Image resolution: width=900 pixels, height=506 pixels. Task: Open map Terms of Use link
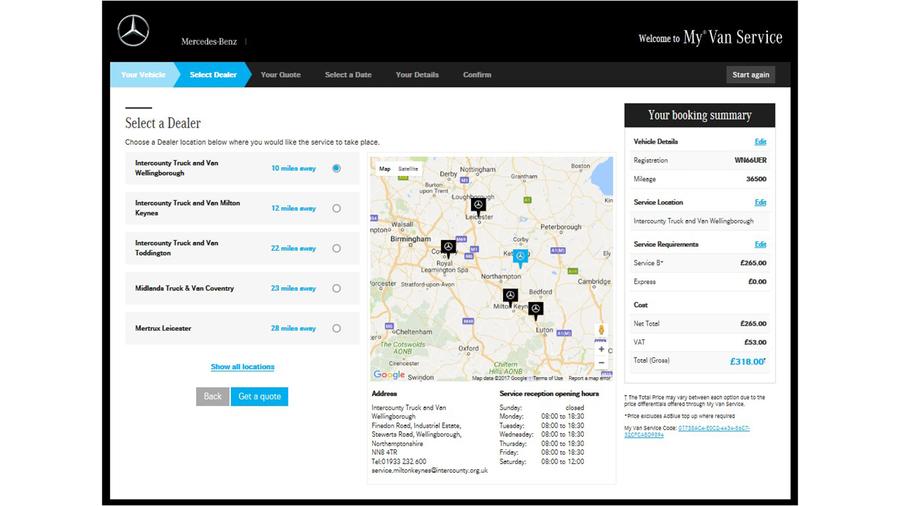(548, 378)
